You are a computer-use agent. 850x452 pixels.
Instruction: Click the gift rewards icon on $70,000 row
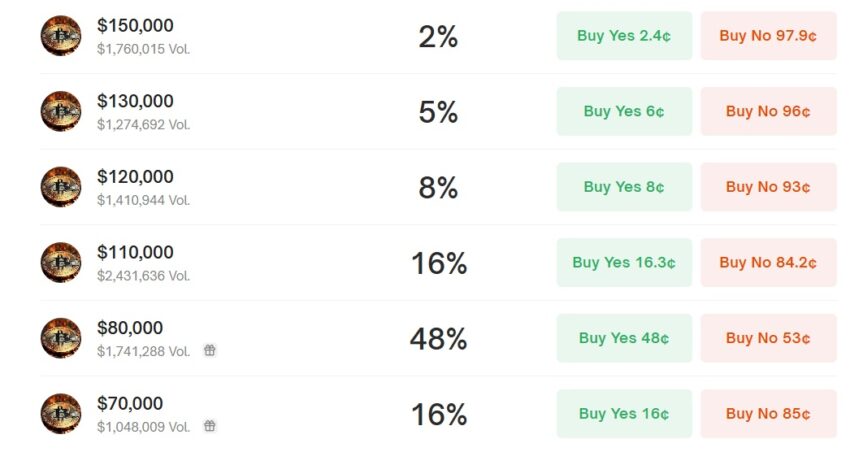[210, 426]
